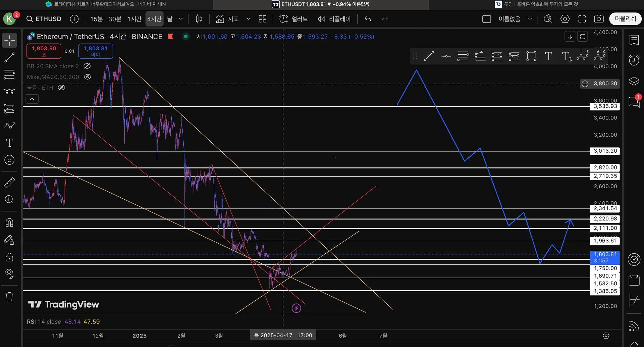Switch to the 네이버 지식iN browser tab
The image size is (644, 347).
(106, 4)
